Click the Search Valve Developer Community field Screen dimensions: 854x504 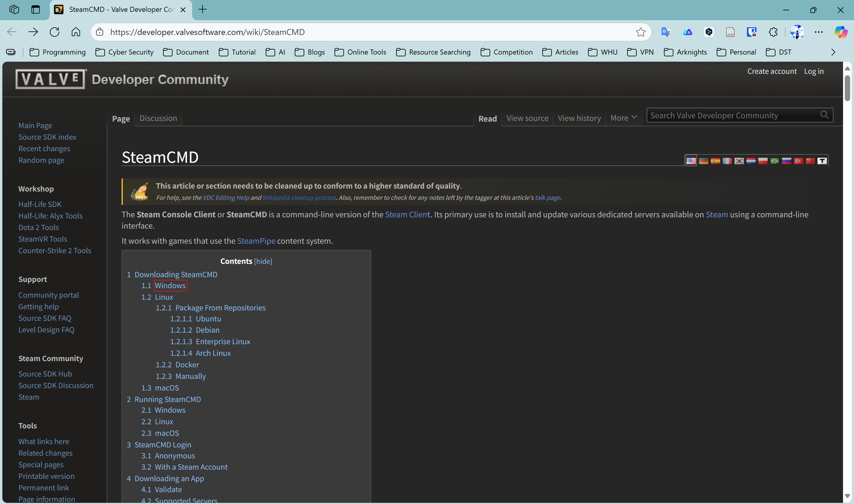coord(730,115)
